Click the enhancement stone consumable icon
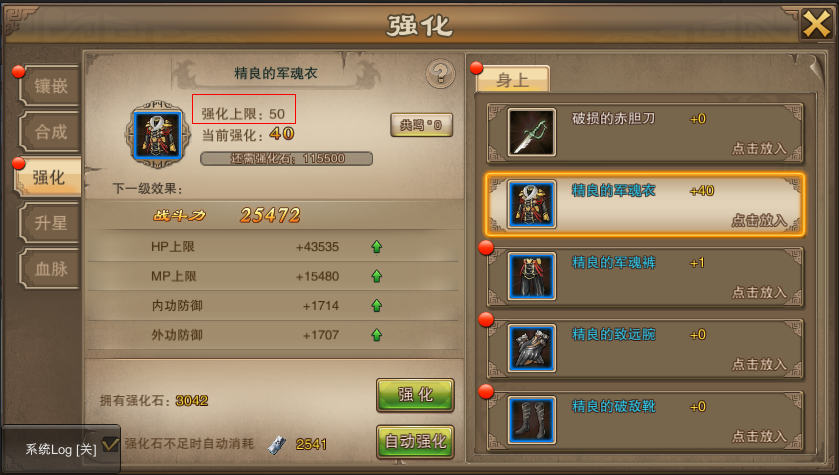This screenshot has width=839, height=475. (x=277, y=444)
